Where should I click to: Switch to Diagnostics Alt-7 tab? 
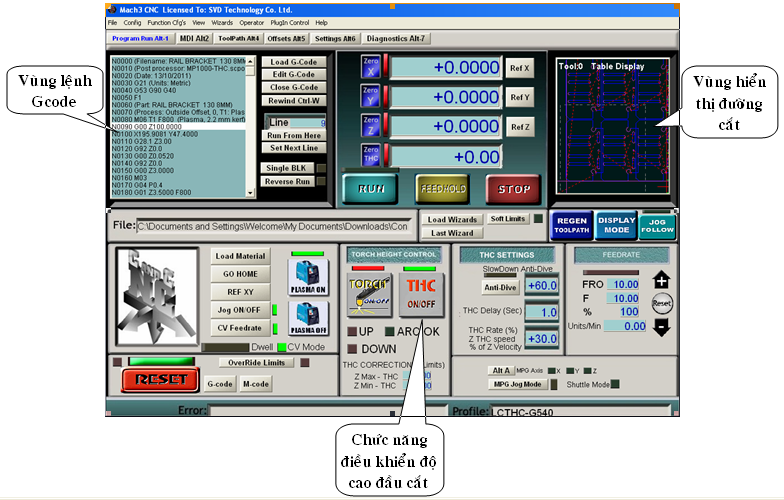coord(396,38)
